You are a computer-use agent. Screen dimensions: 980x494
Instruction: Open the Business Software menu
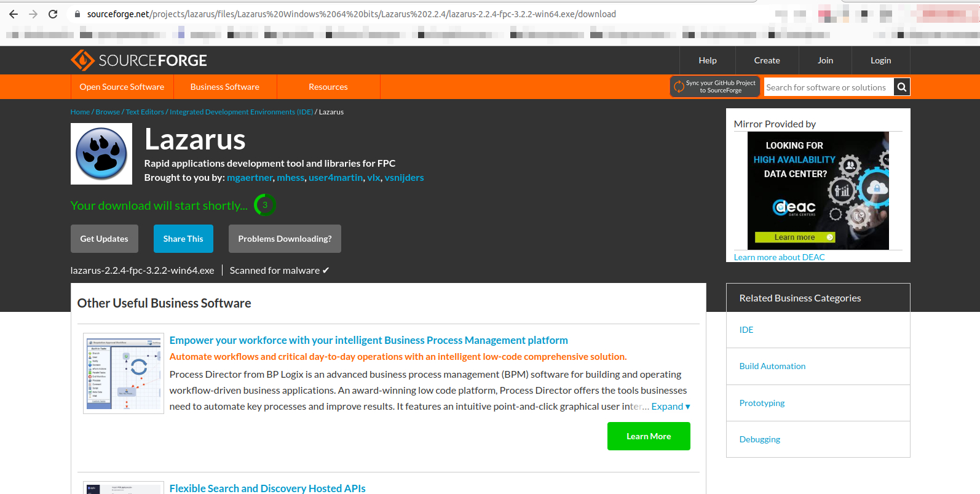pyautogui.click(x=225, y=87)
